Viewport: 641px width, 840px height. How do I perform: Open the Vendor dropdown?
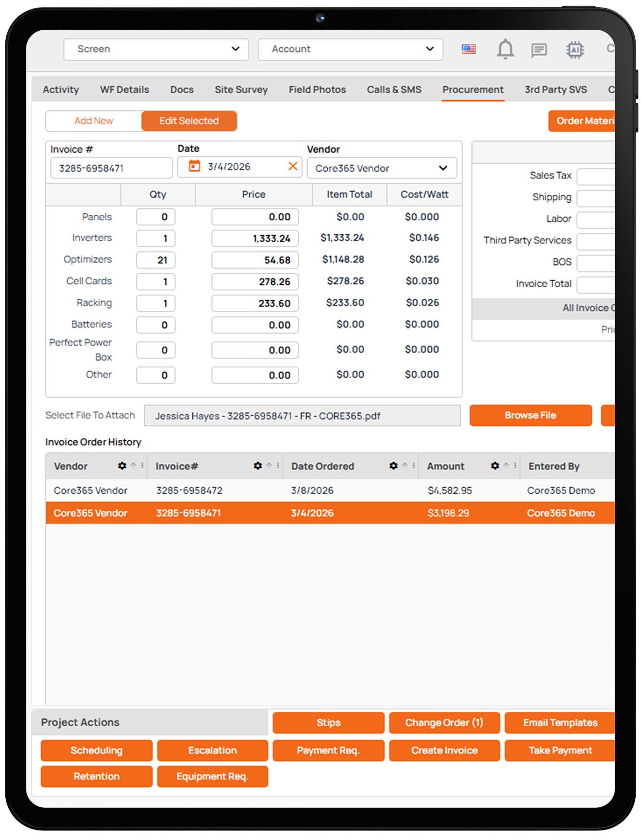pyautogui.click(x=382, y=168)
